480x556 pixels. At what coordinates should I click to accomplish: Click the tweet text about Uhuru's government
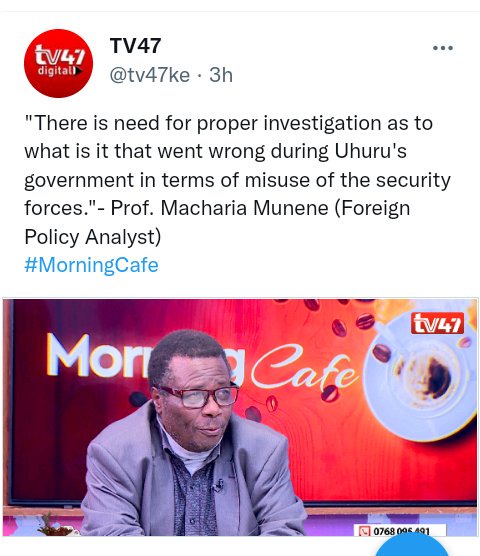(237, 179)
